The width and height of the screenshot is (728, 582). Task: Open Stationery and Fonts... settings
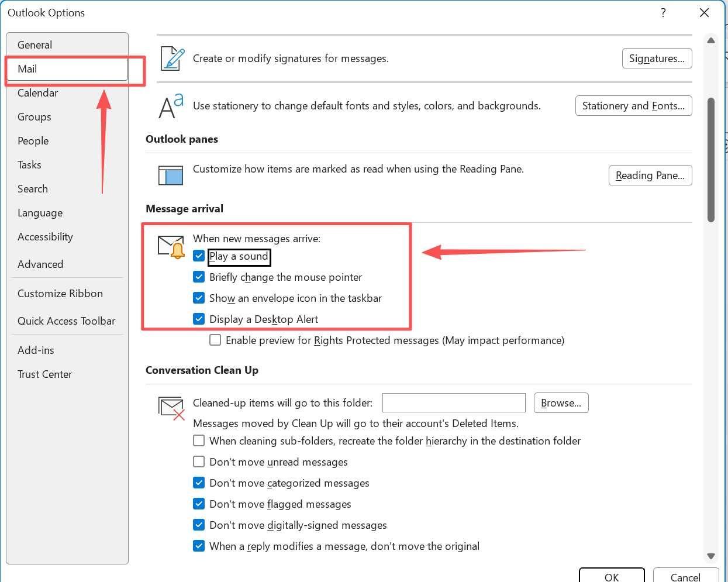tap(633, 106)
